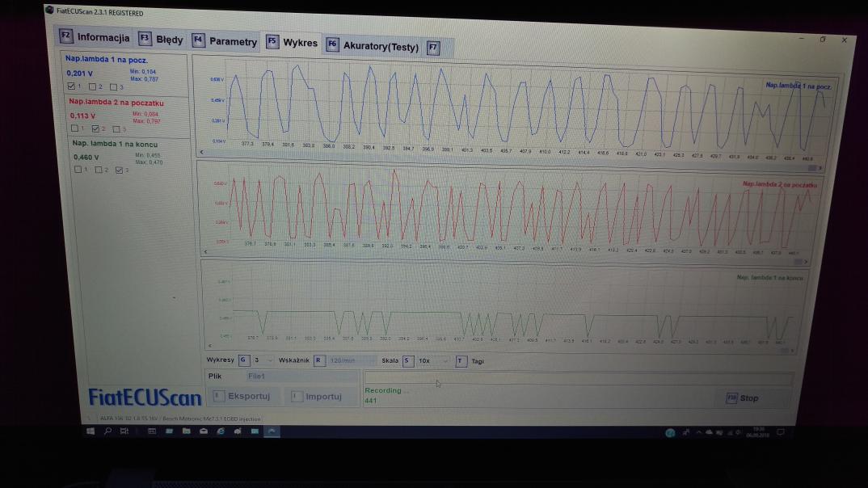
Task: Click the G key icon next to Wykresy
Action: [x=244, y=360]
